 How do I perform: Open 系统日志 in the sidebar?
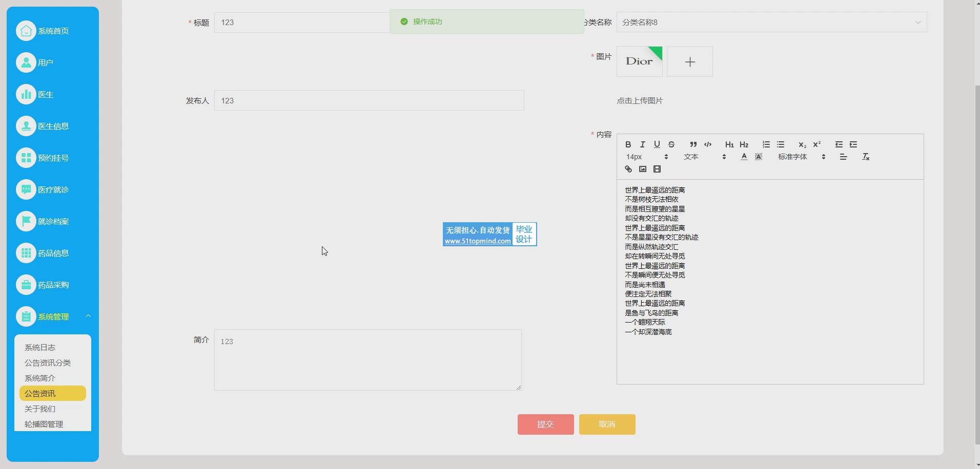coord(40,348)
